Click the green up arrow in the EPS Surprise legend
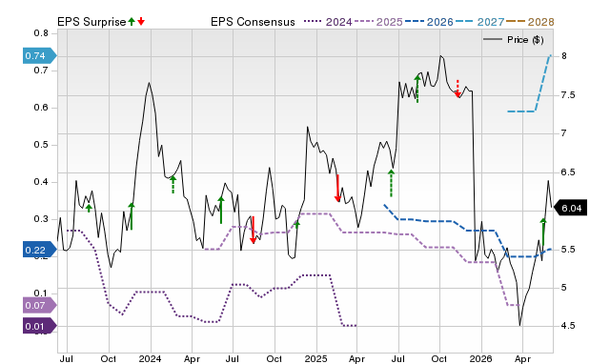Screen dimensions: 610x364 [x=132, y=21]
